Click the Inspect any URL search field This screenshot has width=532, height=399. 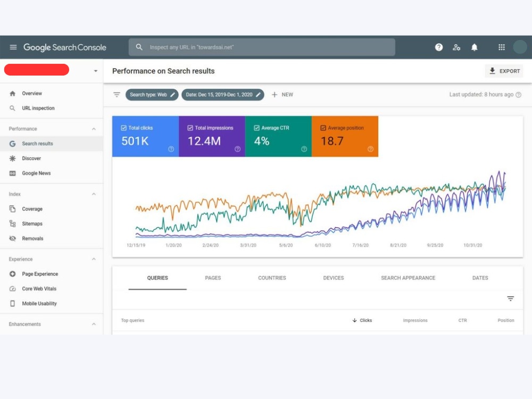(x=262, y=47)
